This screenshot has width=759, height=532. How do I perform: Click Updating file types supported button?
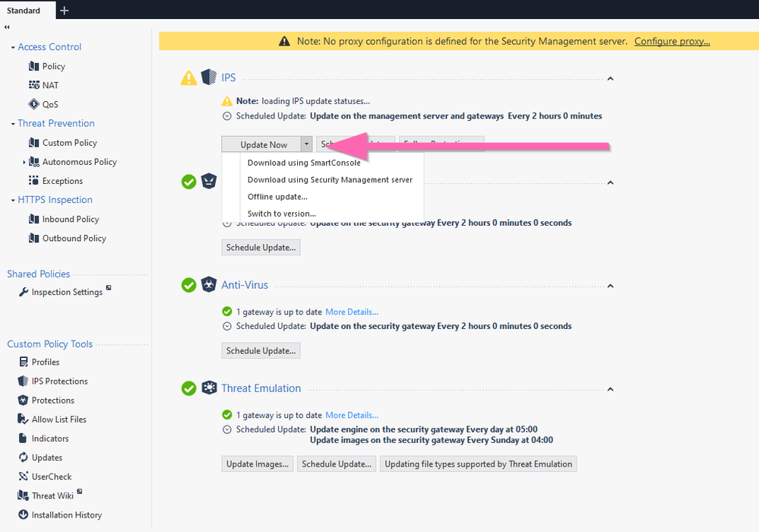coord(478,464)
